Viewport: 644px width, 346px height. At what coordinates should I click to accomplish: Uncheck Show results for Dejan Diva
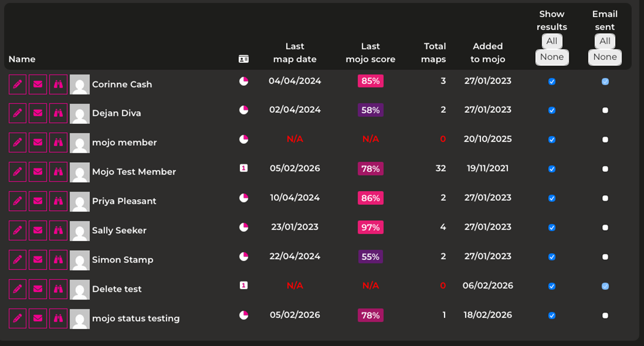(x=552, y=110)
